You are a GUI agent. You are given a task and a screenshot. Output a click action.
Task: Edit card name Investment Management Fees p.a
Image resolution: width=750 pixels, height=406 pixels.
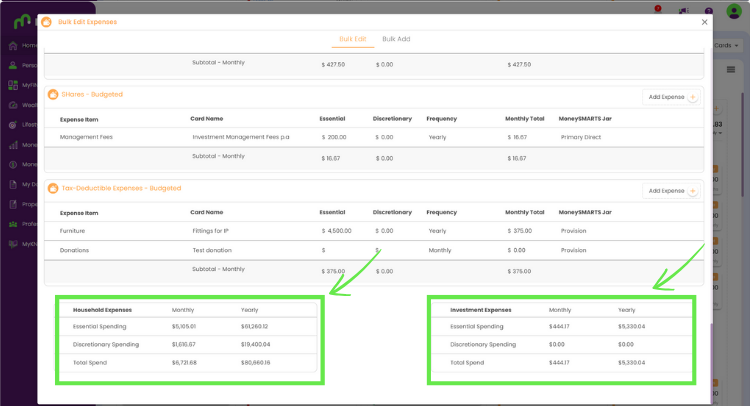pos(241,137)
